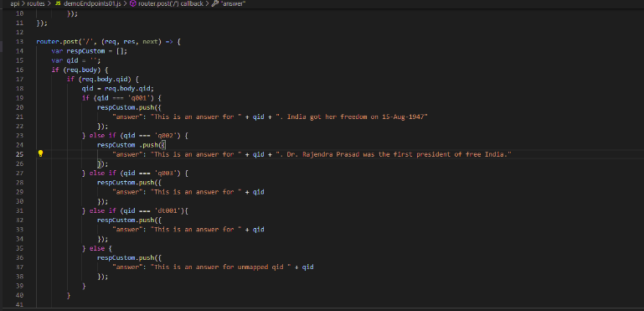644x311 pixels.
Task: Place cursor on 'var respCustom = [];' line
Action: (90, 51)
